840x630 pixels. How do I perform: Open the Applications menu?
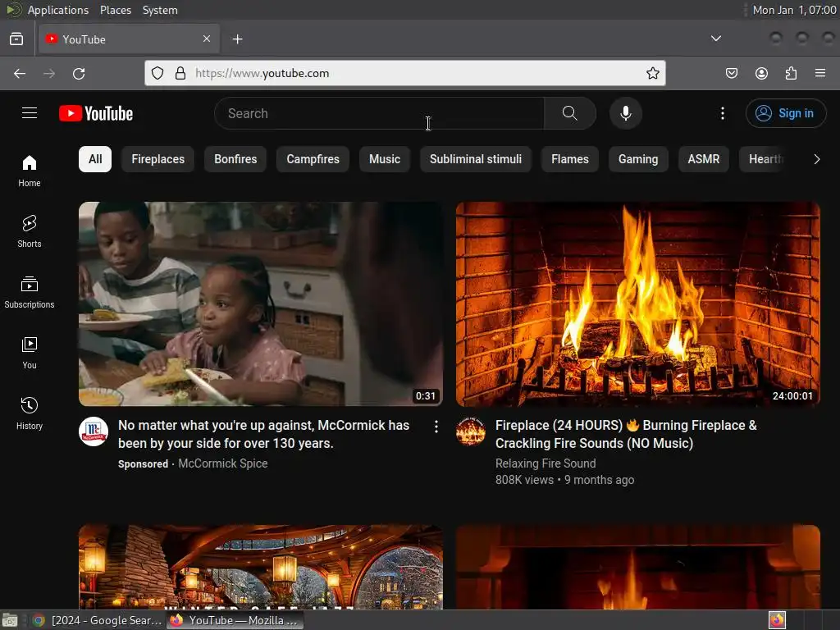58,10
